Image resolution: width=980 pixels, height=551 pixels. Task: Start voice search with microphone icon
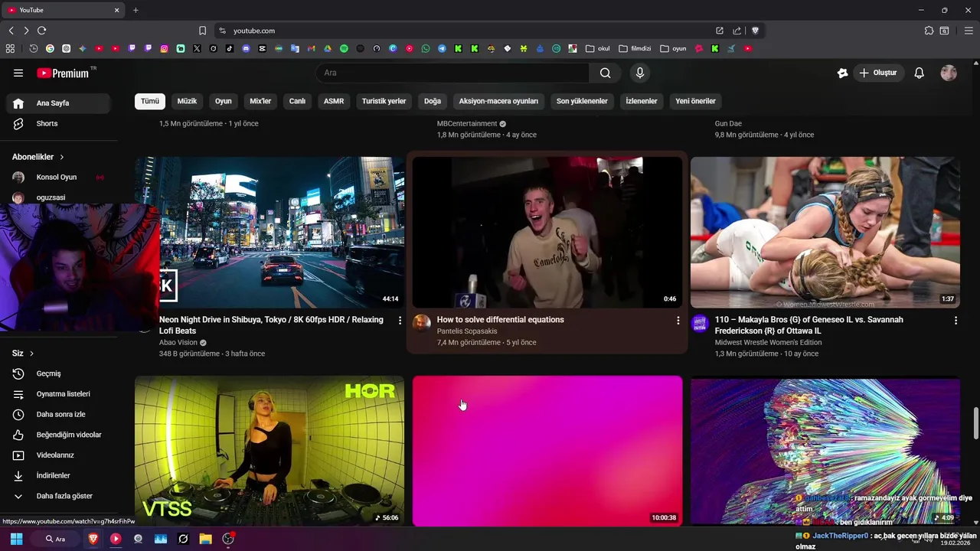pyautogui.click(x=640, y=73)
